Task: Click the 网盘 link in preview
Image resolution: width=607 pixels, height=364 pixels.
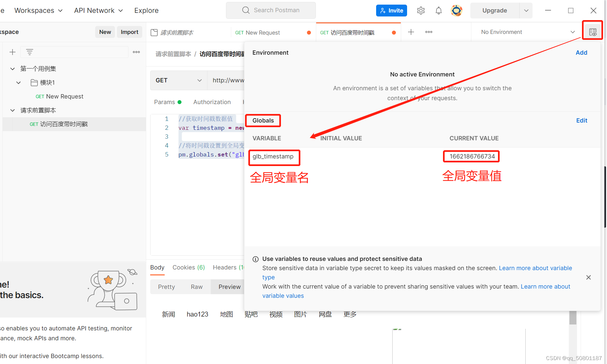Action: click(x=325, y=314)
